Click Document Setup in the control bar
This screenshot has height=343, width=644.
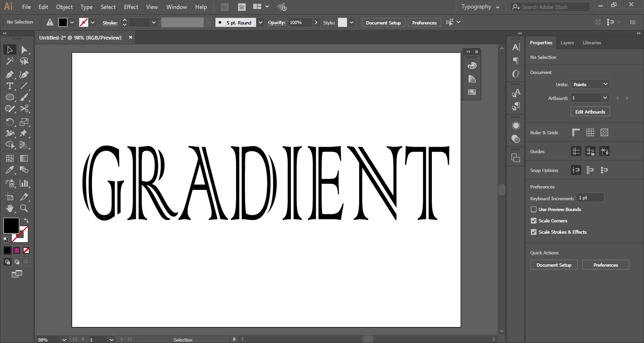pyautogui.click(x=383, y=23)
